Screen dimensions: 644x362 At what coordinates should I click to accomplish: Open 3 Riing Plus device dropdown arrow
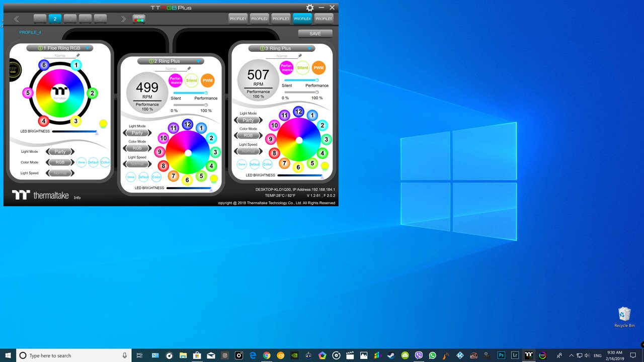[310, 49]
